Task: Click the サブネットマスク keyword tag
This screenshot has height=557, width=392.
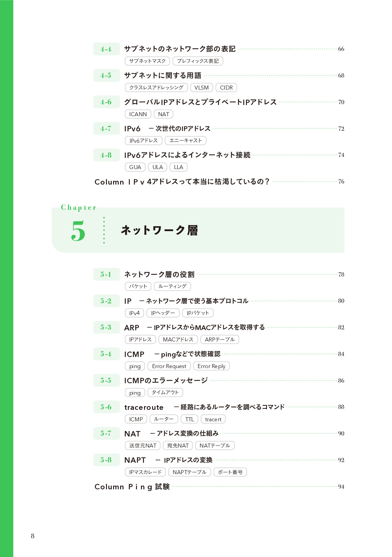Action: [x=147, y=61]
